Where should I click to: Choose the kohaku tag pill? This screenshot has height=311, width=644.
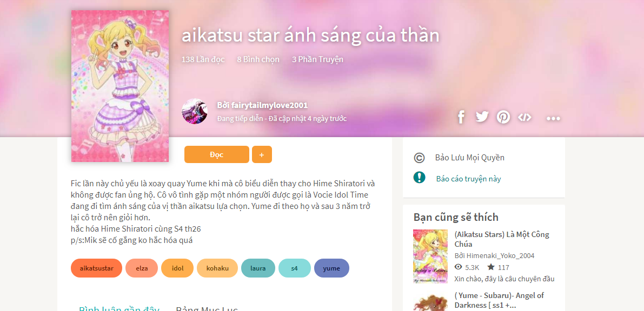point(217,268)
